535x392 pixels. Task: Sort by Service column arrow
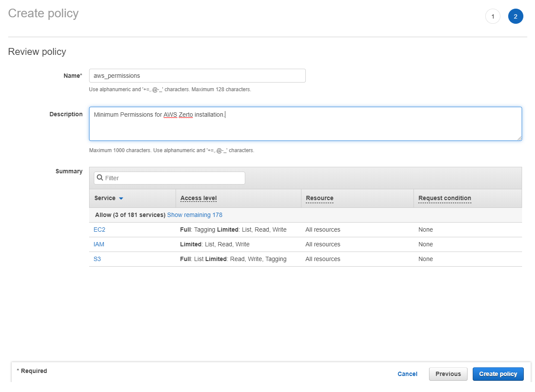pos(121,198)
